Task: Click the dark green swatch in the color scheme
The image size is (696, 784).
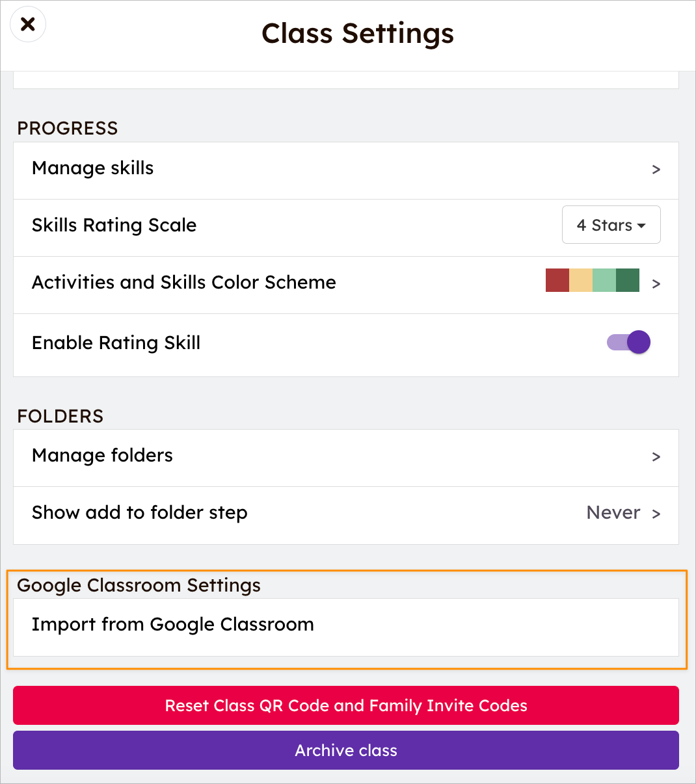Action: pyautogui.click(x=626, y=280)
